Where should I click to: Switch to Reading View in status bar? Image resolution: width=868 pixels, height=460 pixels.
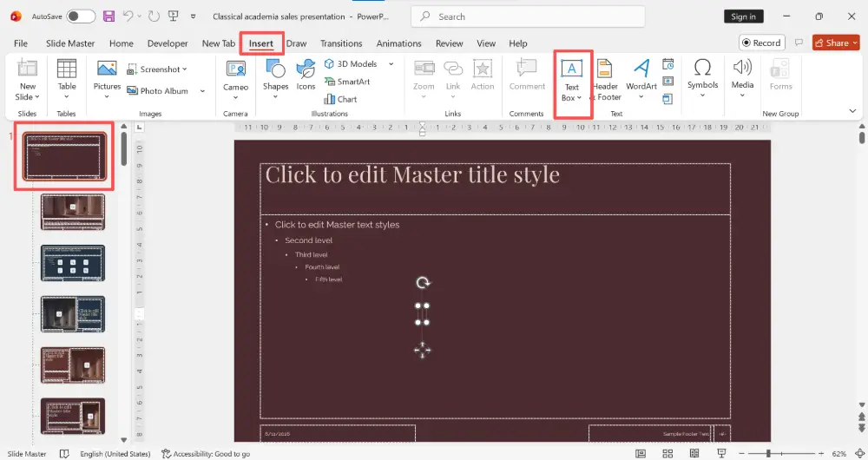[x=694, y=453]
